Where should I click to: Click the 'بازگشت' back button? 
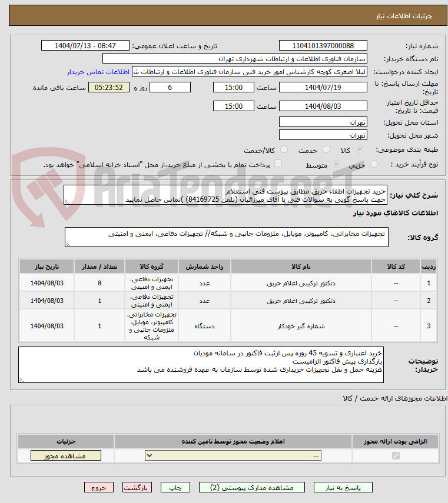point(137,487)
